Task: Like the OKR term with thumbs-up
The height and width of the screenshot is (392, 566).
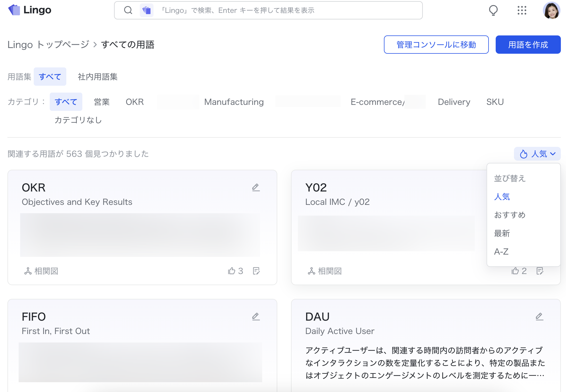Action: (x=232, y=271)
